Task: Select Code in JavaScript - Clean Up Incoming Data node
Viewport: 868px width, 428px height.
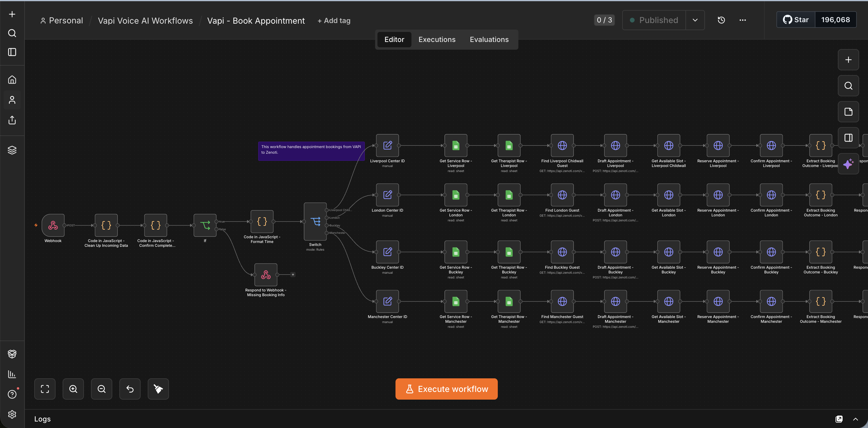Action: [106, 225]
